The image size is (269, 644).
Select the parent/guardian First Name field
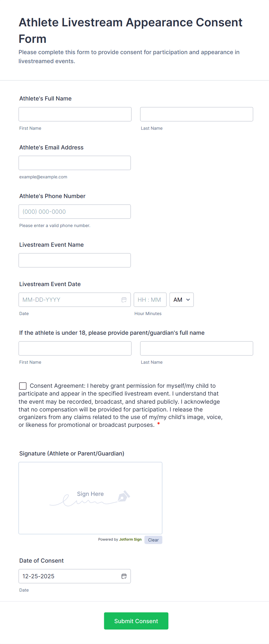click(x=75, y=348)
